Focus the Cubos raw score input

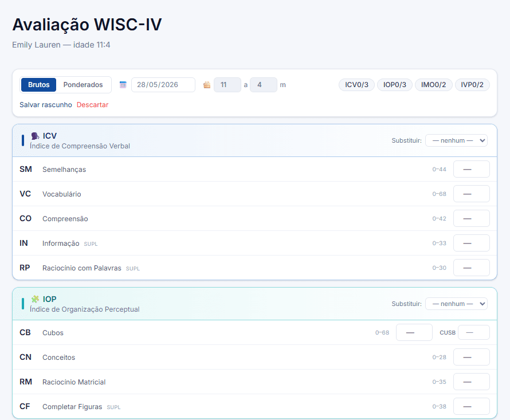pyautogui.click(x=414, y=332)
